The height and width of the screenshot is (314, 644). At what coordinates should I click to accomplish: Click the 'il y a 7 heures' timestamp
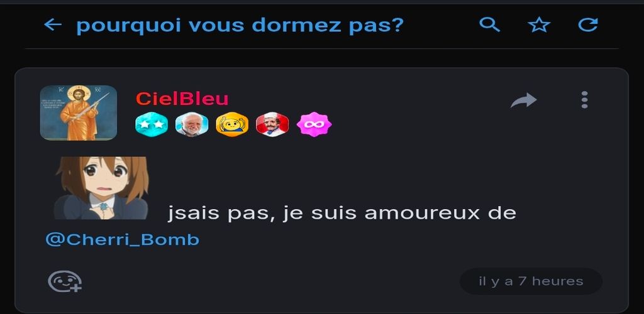coord(531,281)
